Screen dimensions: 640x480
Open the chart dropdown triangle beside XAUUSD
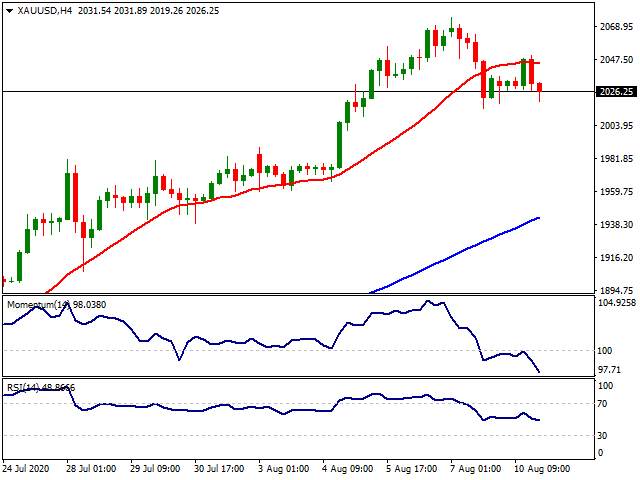coord(10,11)
